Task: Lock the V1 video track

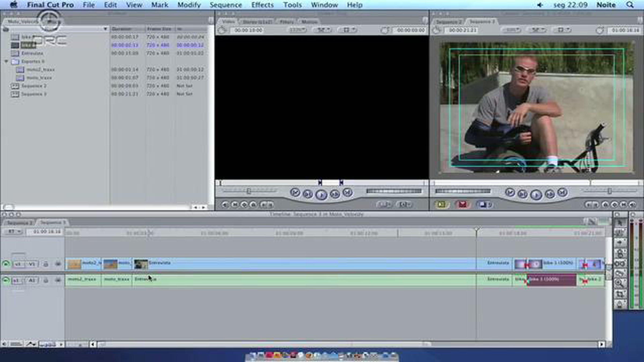Action: click(46, 264)
